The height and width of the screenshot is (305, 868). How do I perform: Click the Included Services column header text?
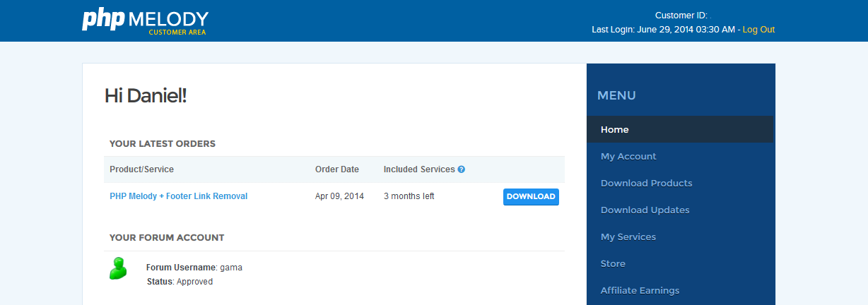point(418,169)
